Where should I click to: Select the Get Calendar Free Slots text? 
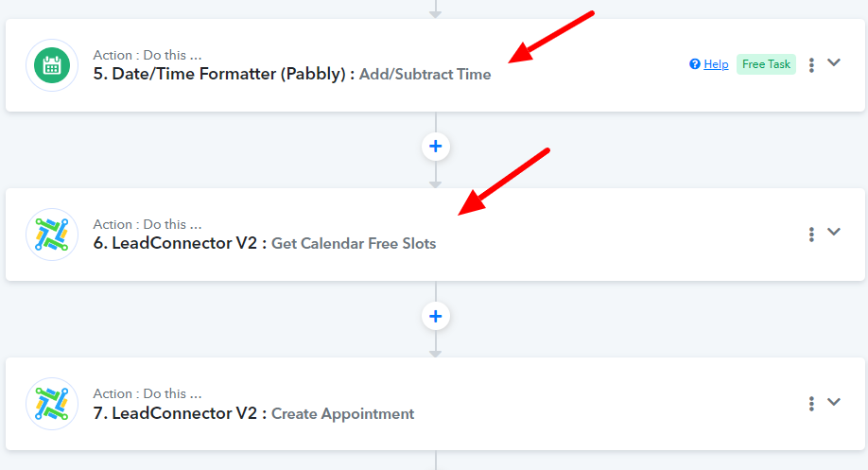point(354,244)
